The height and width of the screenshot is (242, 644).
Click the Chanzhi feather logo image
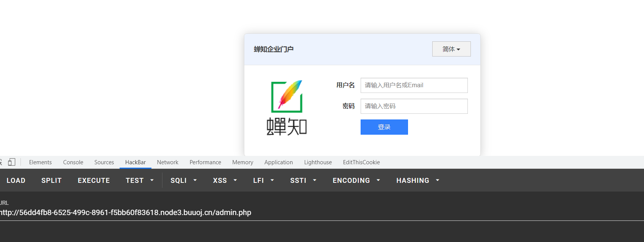click(x=287, y=107)
